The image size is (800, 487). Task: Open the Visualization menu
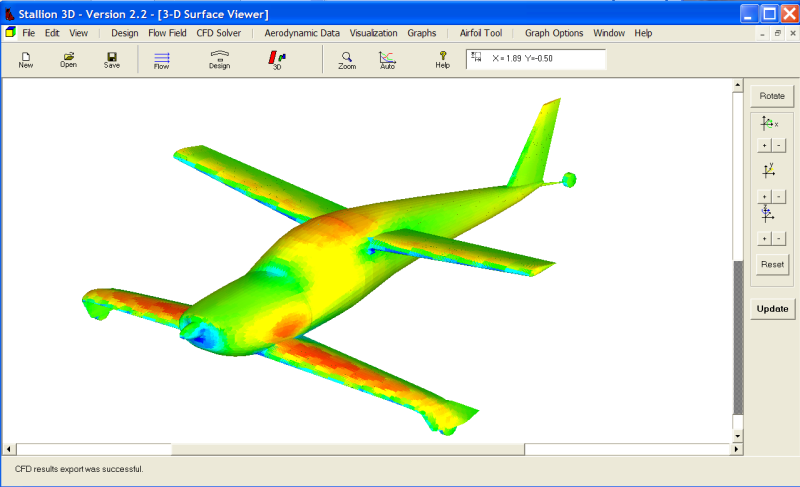tap(373, 33)
